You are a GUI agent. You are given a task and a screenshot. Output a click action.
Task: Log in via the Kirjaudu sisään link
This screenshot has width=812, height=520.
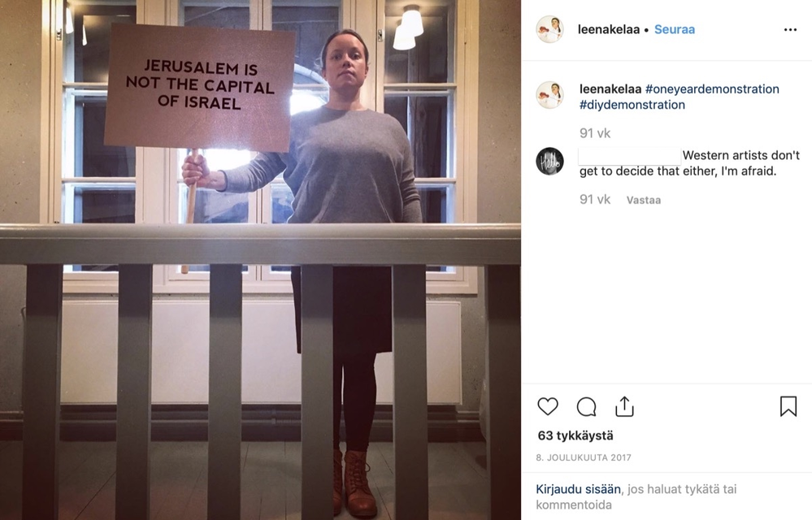(578, 489)
